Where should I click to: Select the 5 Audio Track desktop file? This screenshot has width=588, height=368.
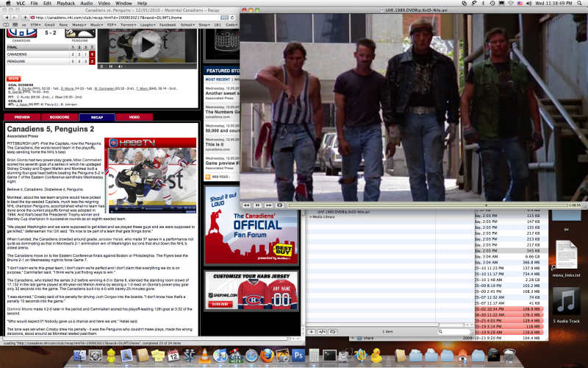566,305
